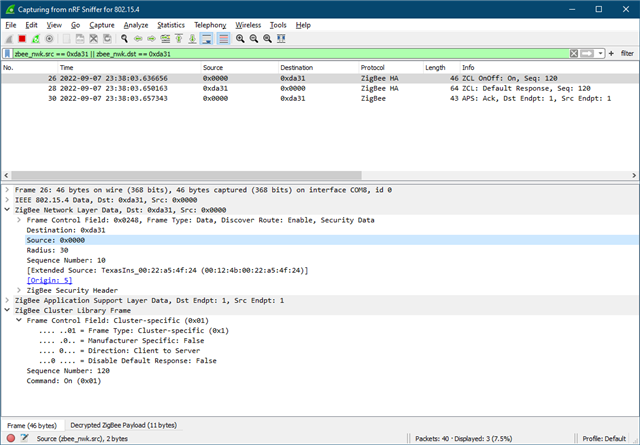The image size is (640, 445).
Task: Stop the running capture with red square
Action: (x=22, y=39)
